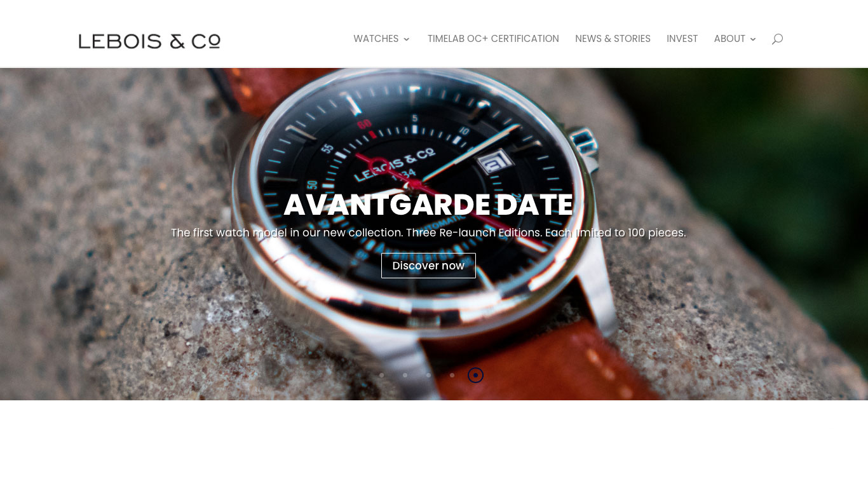The height and width of the screenshot is (488, 868).
Task: Expand the chevron beside Watches
Action: pyautogui.click(x=407, y=39)
